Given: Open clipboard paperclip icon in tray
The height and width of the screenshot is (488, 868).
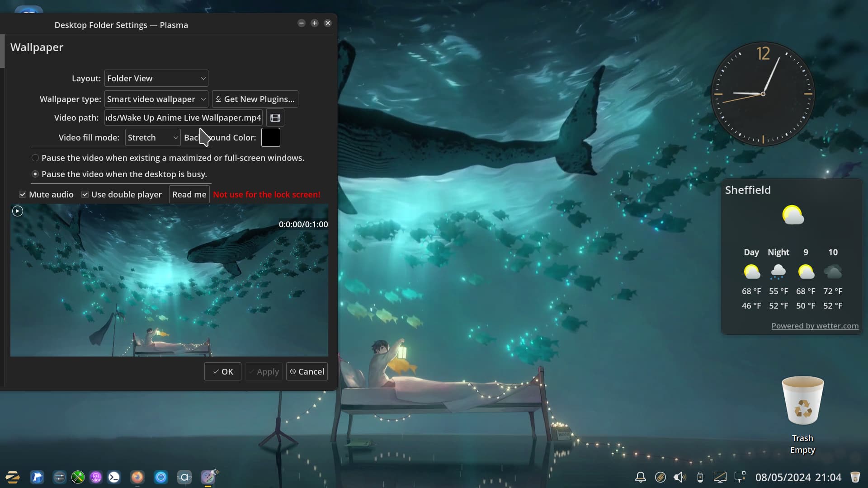Looking at the screenshot, I should [x=660, y=477].
